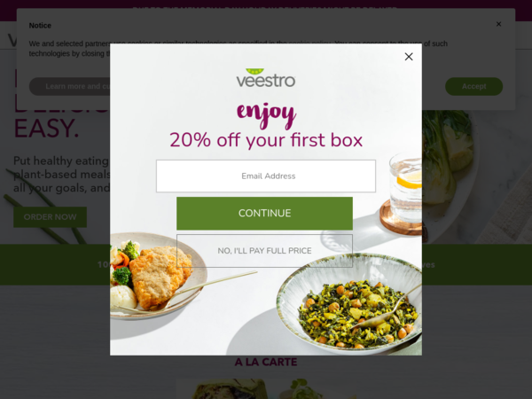Click the partially hidden Veestro site logo
The height and width of the screenshot is (399, 532).
(x=12, y=40)
